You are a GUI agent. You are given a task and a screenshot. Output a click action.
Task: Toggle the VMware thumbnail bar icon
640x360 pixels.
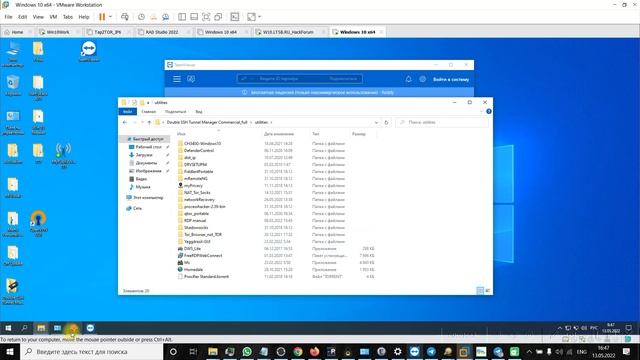pyautogui.click(x=194, y=17)
